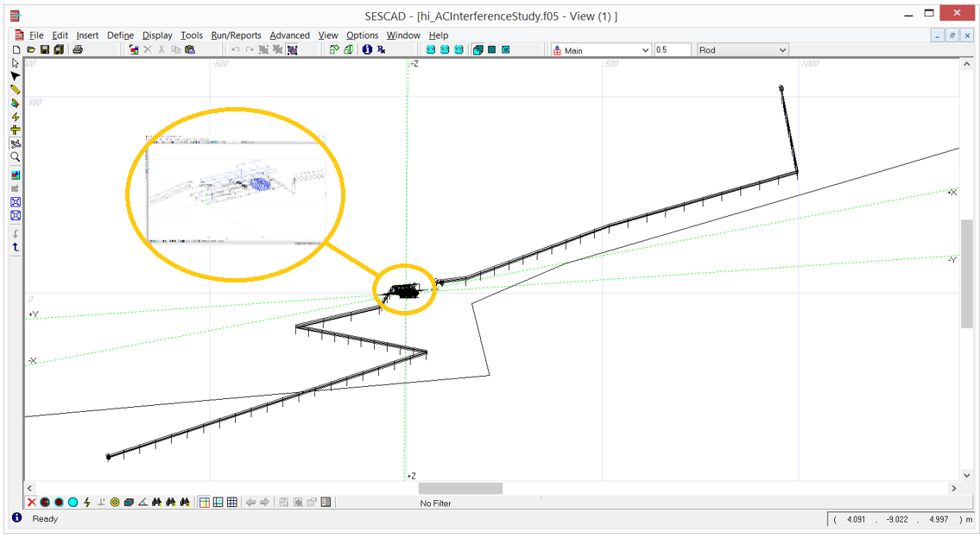980x539 pixels.
Task: Toggle the active rotate view tool in left toolbar
Action: 16,143
